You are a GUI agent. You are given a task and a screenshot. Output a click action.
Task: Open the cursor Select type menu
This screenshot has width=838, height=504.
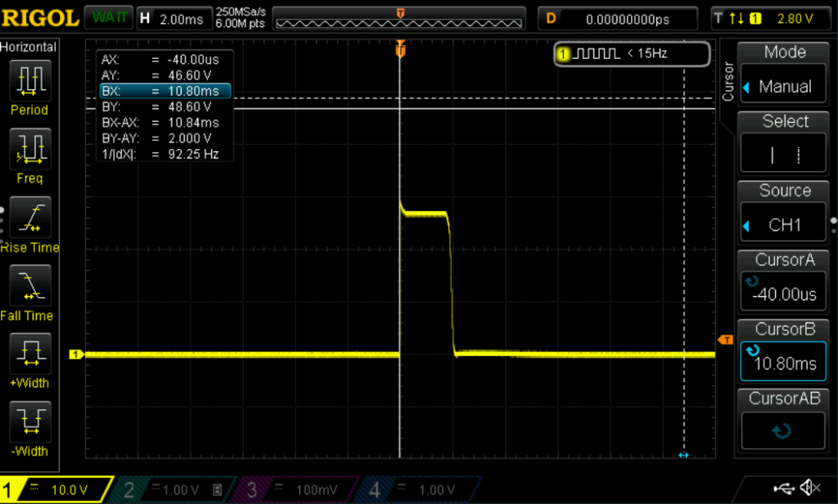(x=784, y=142)
